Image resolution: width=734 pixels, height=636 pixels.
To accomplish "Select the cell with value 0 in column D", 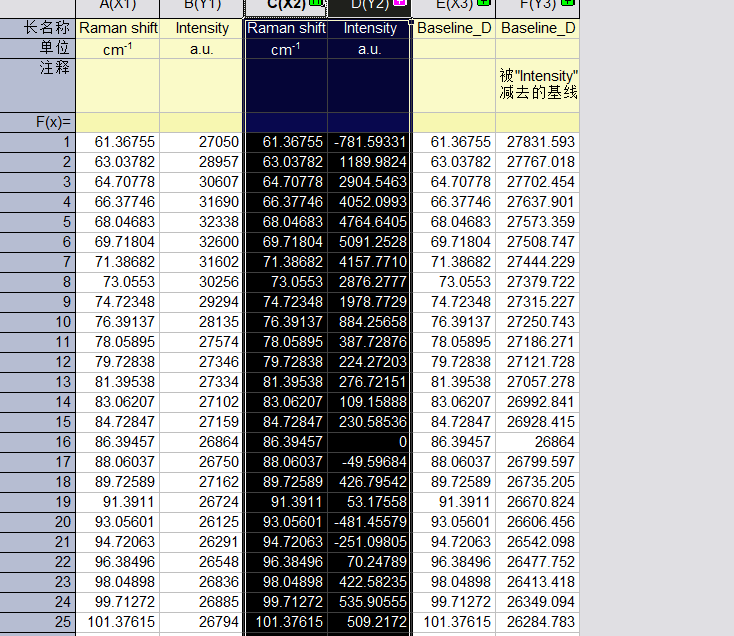I will 369,441.
